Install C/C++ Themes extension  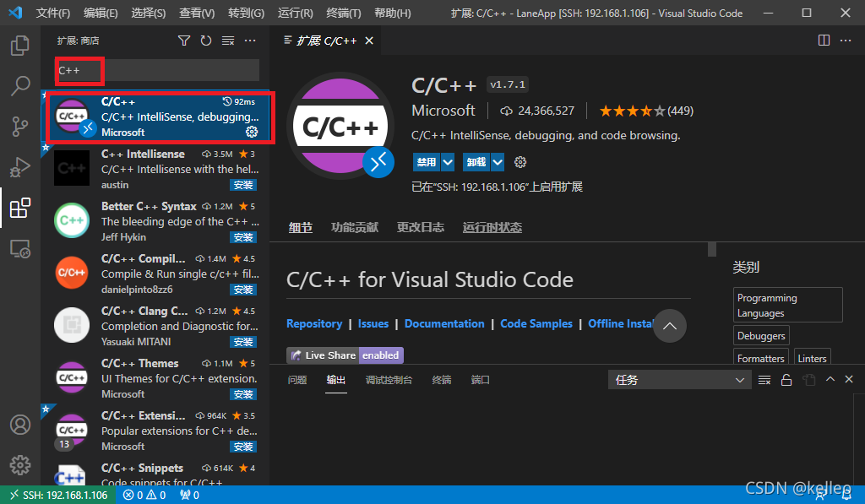243,395
